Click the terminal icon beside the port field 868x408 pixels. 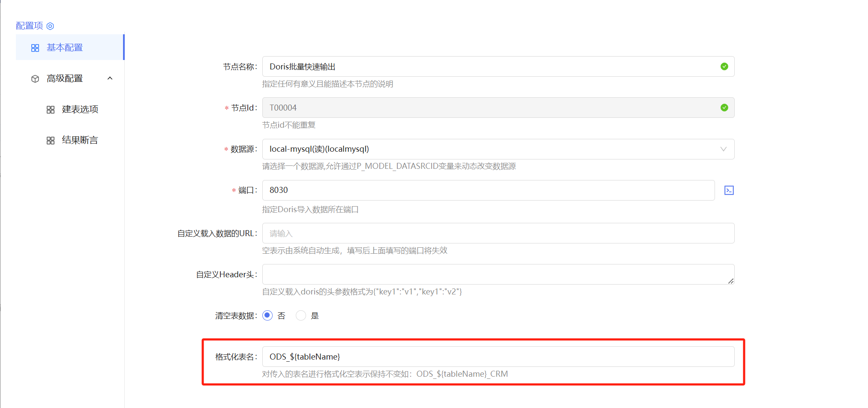coord(729,190)
